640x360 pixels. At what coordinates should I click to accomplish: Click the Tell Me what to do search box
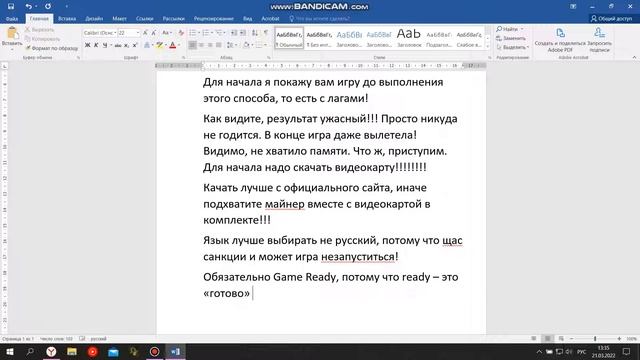pyautogui.click(x=319, y=19)
